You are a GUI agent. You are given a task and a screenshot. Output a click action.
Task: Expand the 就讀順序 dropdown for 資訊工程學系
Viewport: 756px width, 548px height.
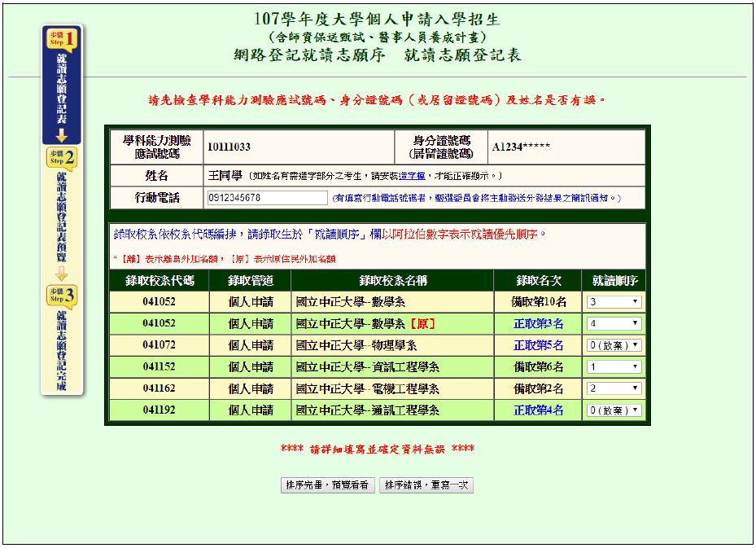[614, 367]
